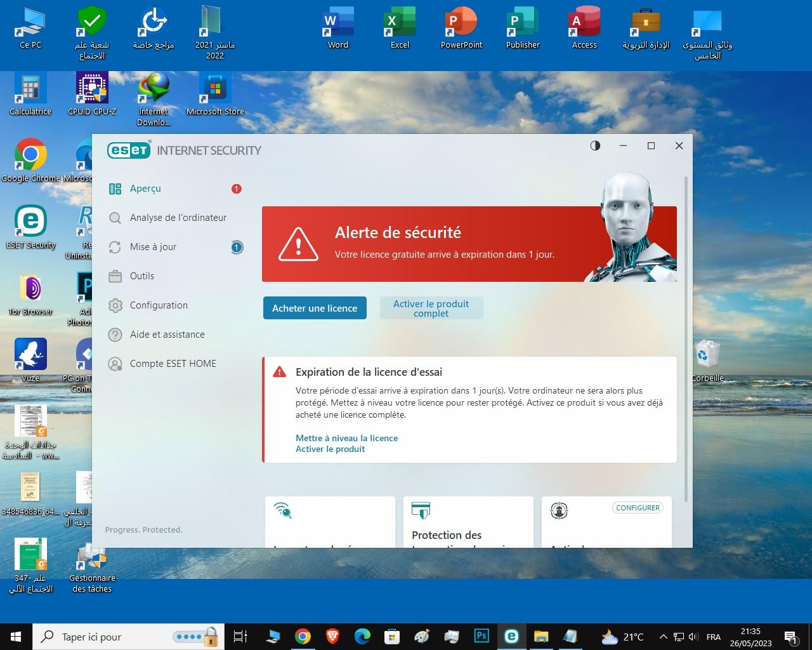This screenshot has width=812, height=650.
Task: Open the Access desktop shortcut
Action: (584, 29)
